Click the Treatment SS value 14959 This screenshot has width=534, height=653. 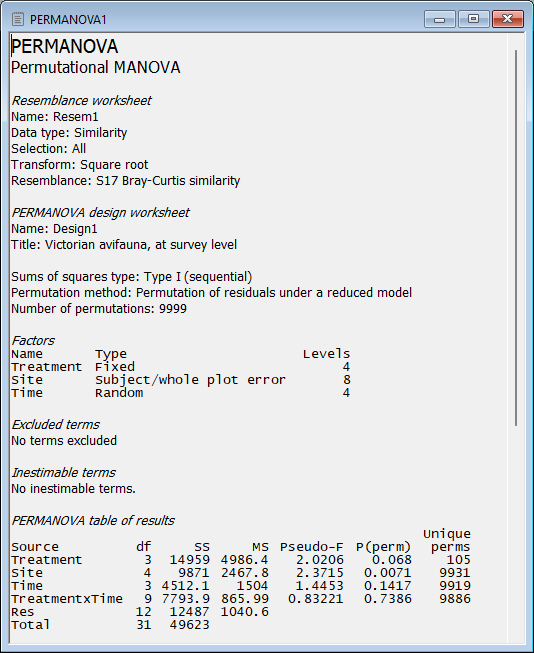point(190,560)
